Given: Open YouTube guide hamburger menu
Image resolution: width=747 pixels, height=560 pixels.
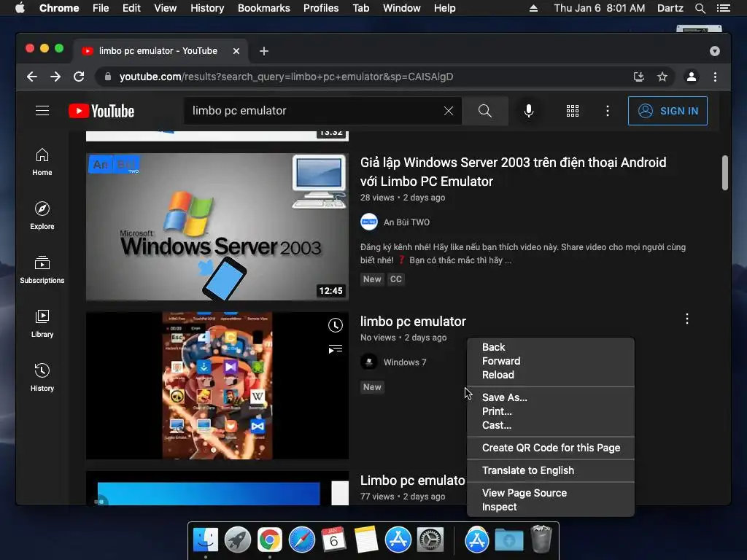Looking at the screenshot, I should pos(42,111).
